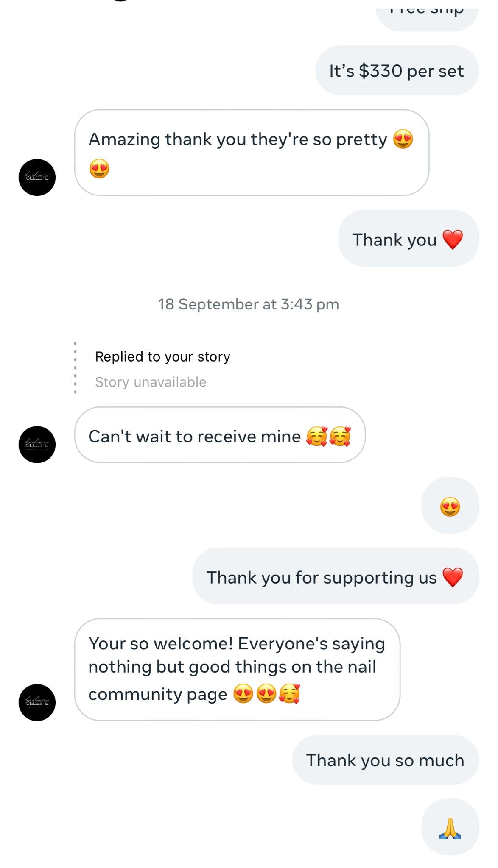Tap the Celeste avatar beside nail community message
This screenshot has width=498, height=868.
(x=37, y=702)
